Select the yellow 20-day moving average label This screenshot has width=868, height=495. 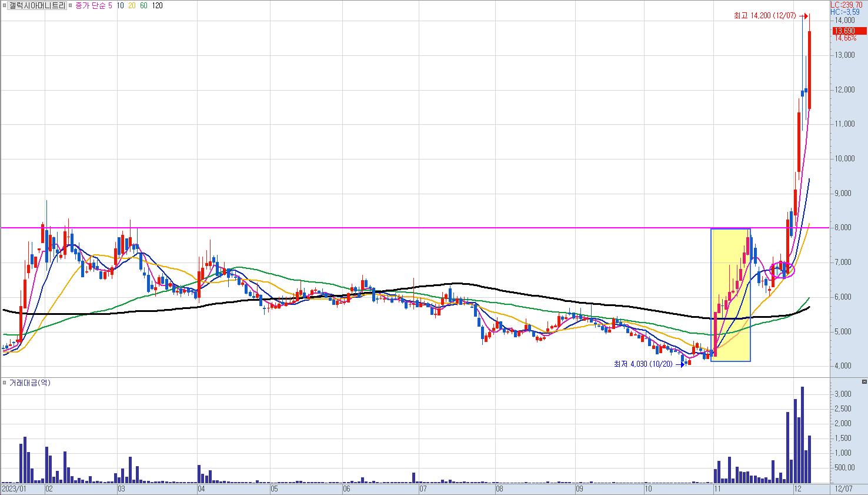[x=131, y=5]
